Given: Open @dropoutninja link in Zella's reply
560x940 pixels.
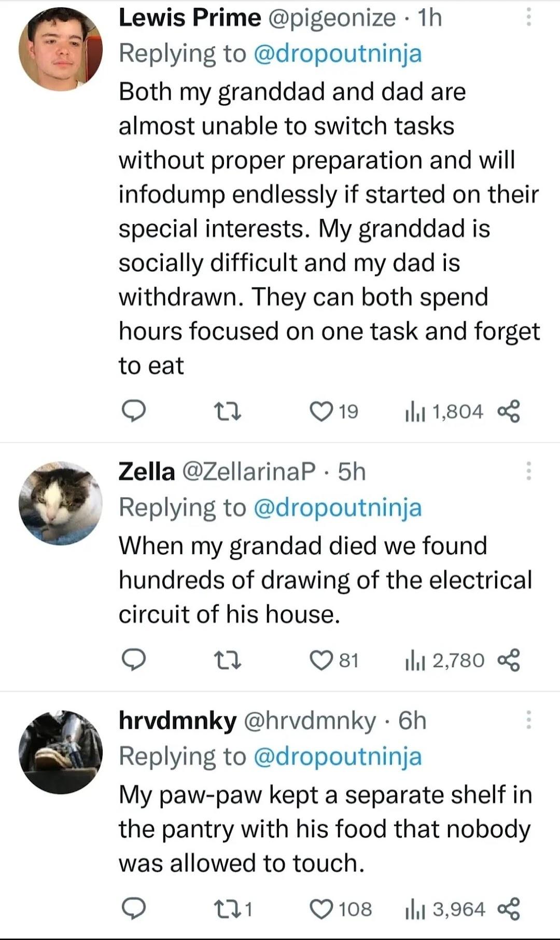Looking at the screenshot, I should point(338,507).
